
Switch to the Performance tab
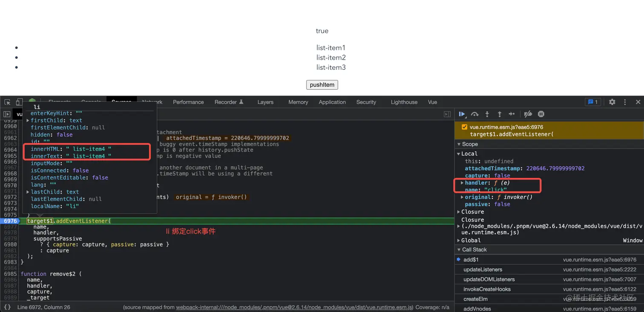tap(188, 102)
